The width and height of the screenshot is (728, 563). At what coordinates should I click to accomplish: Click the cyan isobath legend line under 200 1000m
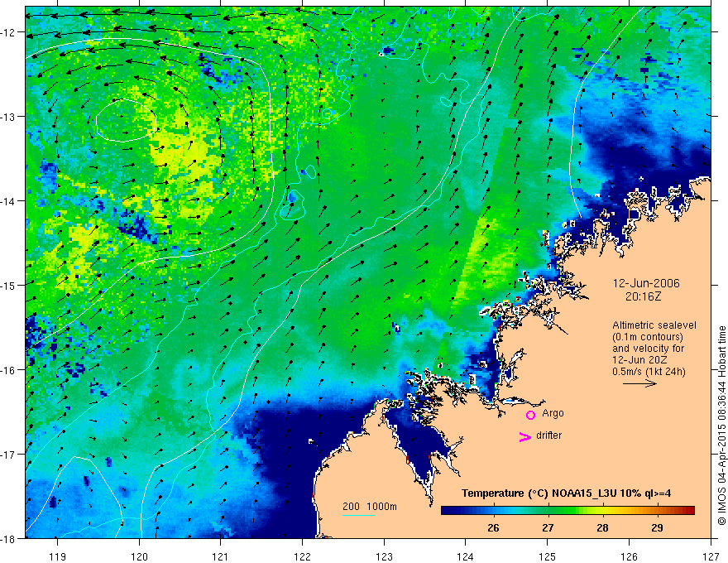click(359, 515)
